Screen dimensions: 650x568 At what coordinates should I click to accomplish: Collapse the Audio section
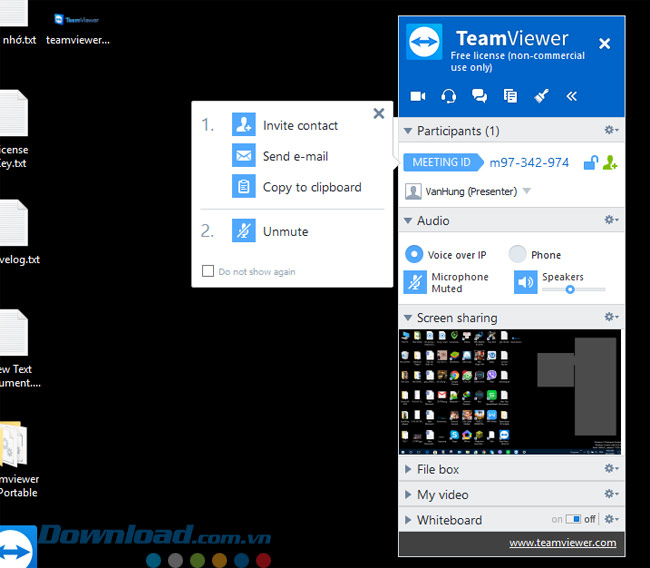[x=408, y=221]
